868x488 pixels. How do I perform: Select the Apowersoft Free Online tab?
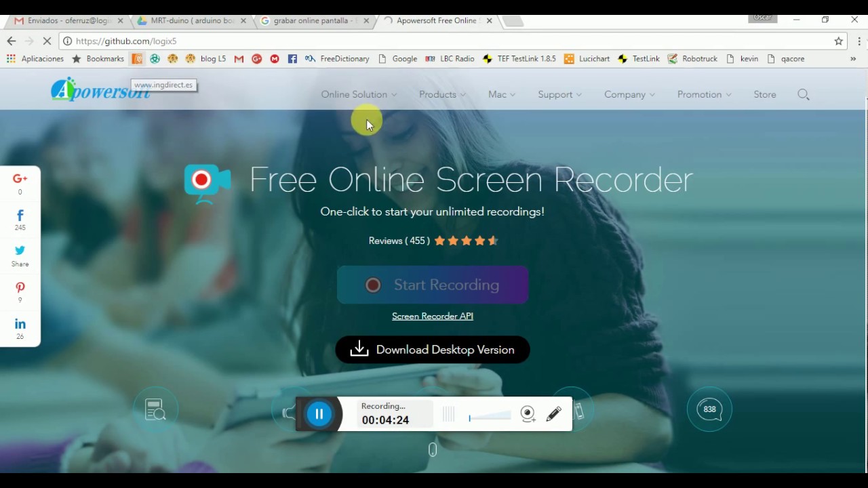point(437,21)
